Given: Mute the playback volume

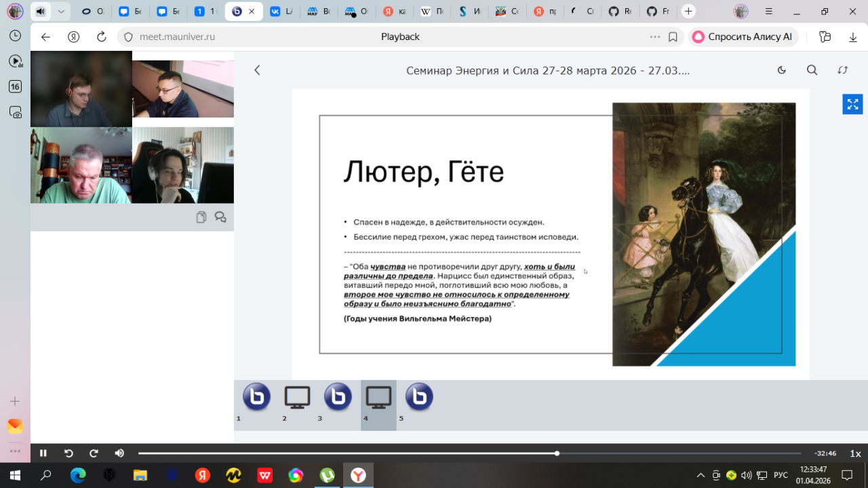Looking at the screenshot, I should point(119,453).
